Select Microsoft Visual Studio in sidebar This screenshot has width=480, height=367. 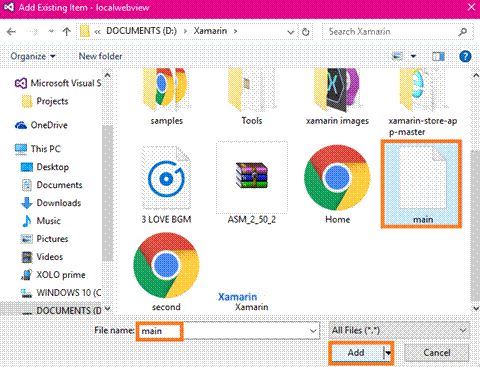(x=58, y=83)
